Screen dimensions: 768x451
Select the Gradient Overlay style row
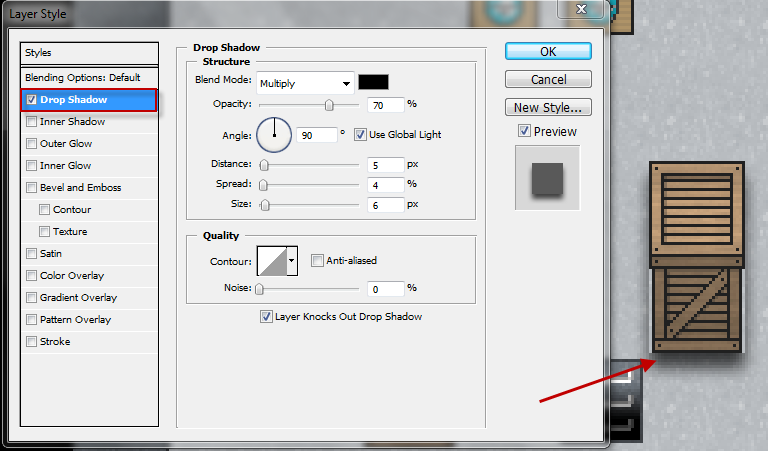tap(89, 298)
